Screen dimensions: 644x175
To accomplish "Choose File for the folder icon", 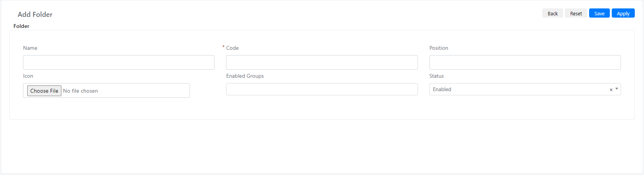I will [x=44, y=91].
